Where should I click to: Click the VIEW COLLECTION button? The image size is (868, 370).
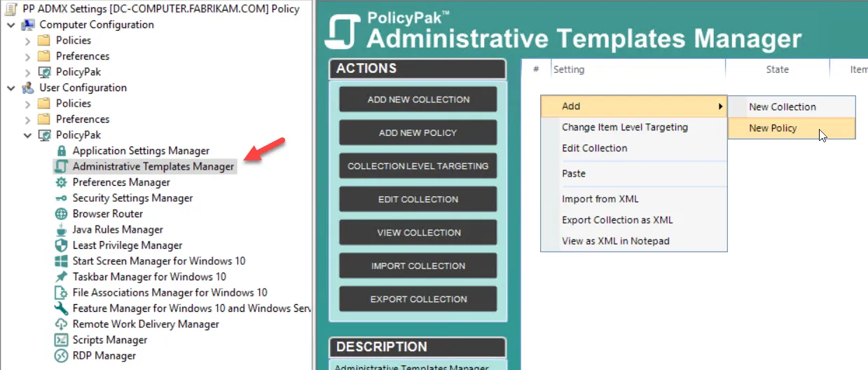click(418, 233)
